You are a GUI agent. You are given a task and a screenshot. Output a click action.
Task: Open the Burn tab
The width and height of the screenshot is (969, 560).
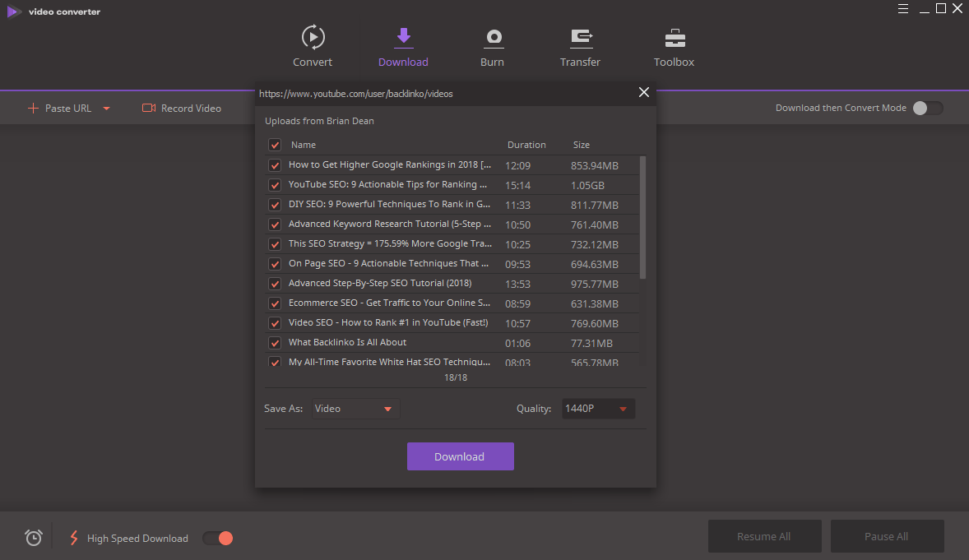[493, 47]
